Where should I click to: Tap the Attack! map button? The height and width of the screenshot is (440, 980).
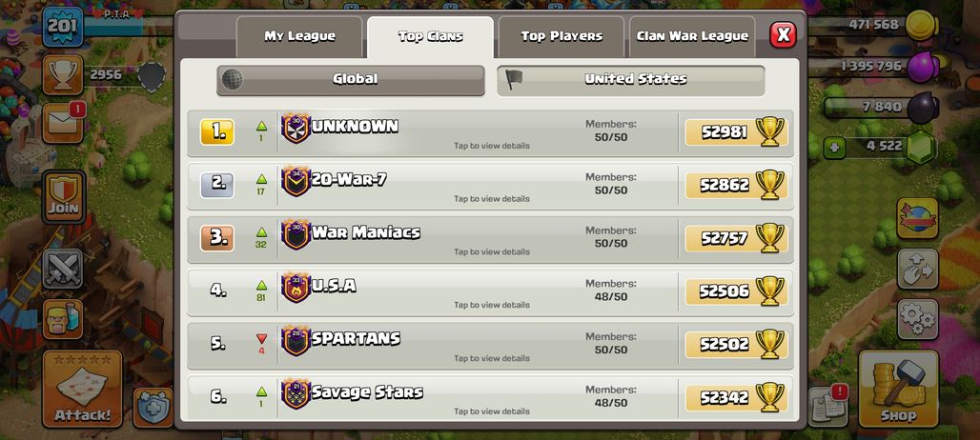(82, 389)
